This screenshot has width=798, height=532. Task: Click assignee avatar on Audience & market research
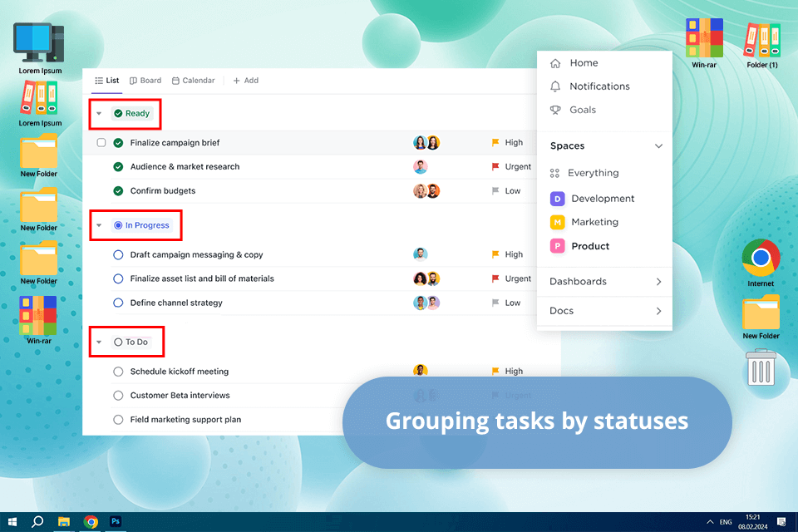421,166
